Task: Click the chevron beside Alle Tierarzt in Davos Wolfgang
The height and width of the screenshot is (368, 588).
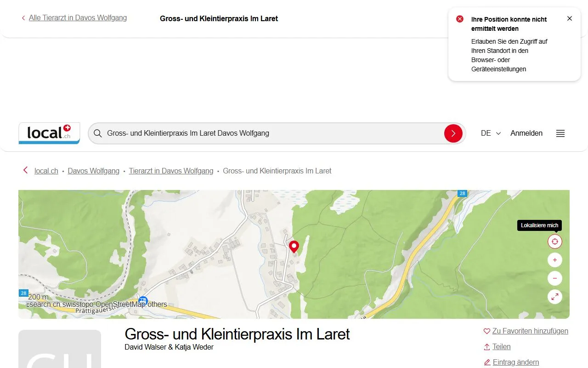Action: pos(23,17)
